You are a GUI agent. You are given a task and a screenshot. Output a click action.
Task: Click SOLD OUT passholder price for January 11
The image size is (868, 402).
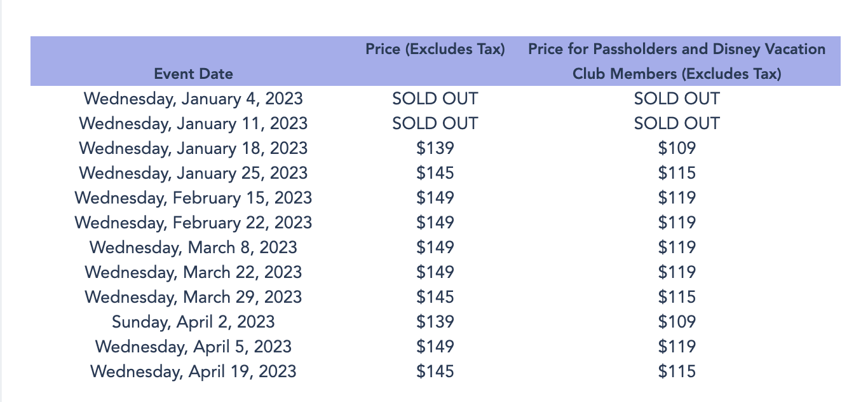coord(677,123)
